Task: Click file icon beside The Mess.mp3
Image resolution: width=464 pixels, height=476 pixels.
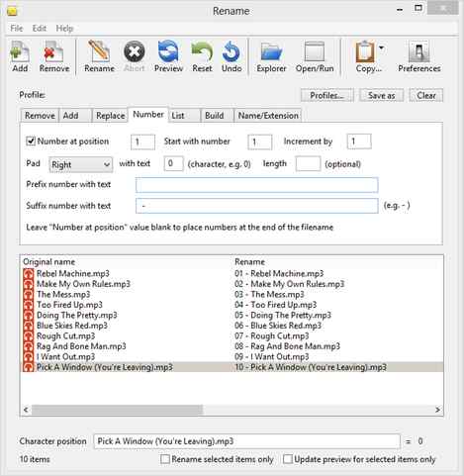Action: tap(29, 295)
